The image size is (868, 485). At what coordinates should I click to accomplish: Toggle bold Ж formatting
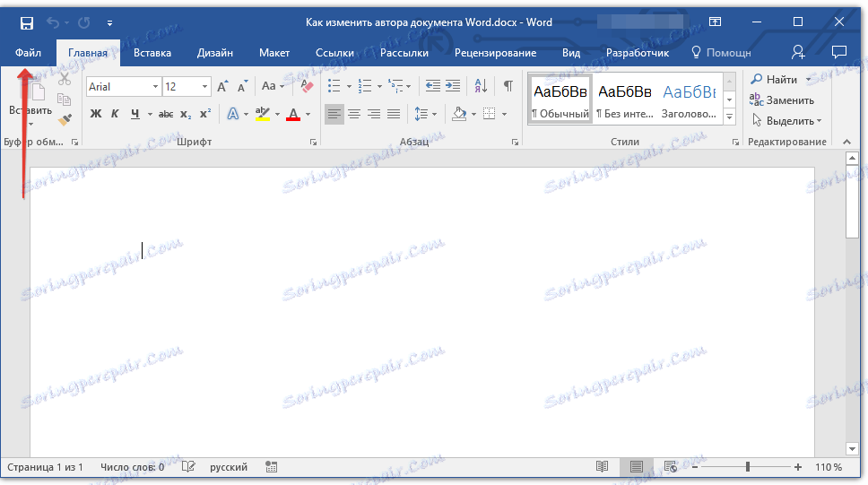click(96, 114)
